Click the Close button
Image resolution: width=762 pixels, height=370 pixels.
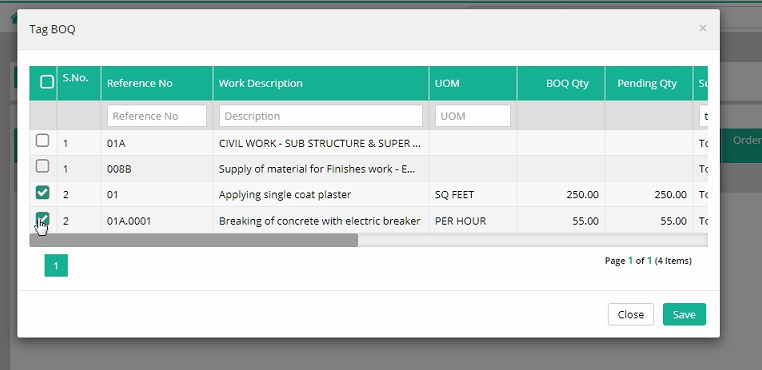pyautogui.click(x=630, y=315)
